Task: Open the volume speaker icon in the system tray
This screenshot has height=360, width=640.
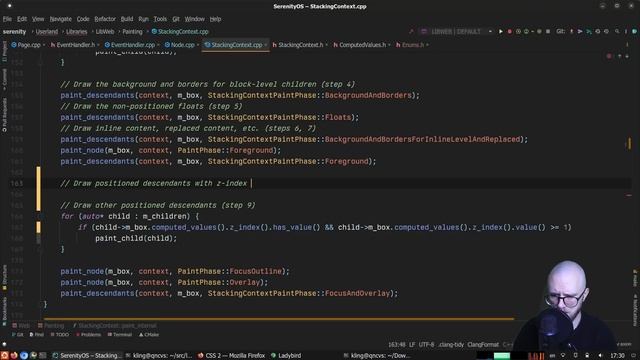Action: 600,356
